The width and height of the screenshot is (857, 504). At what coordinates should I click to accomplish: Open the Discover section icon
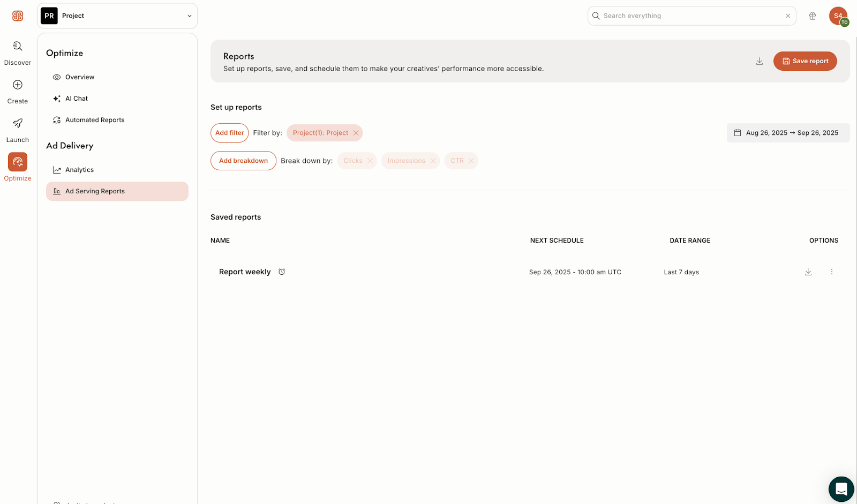[x=18, y=47]
